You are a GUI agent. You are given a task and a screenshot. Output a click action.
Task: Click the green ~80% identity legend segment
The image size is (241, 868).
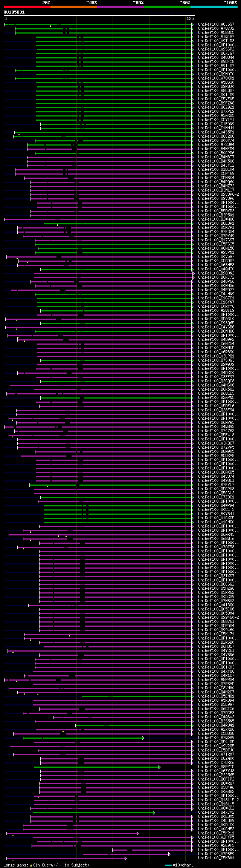tap(167, 7)
